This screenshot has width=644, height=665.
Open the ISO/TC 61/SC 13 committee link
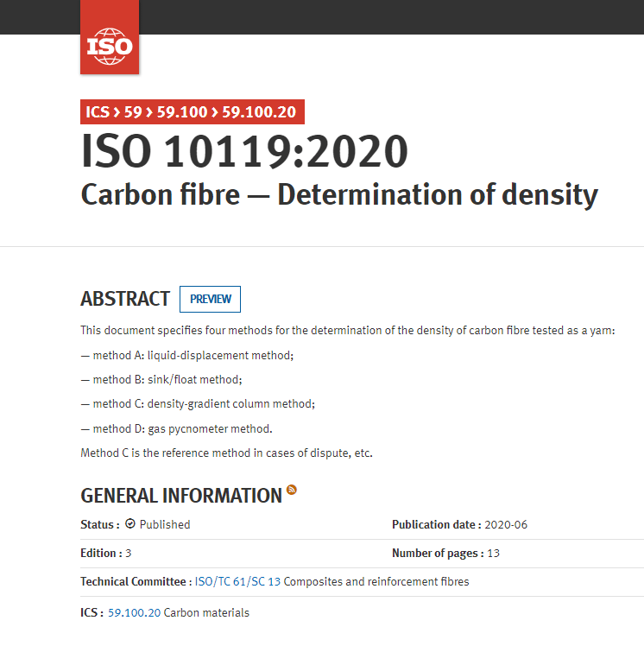tap(237, 581)
